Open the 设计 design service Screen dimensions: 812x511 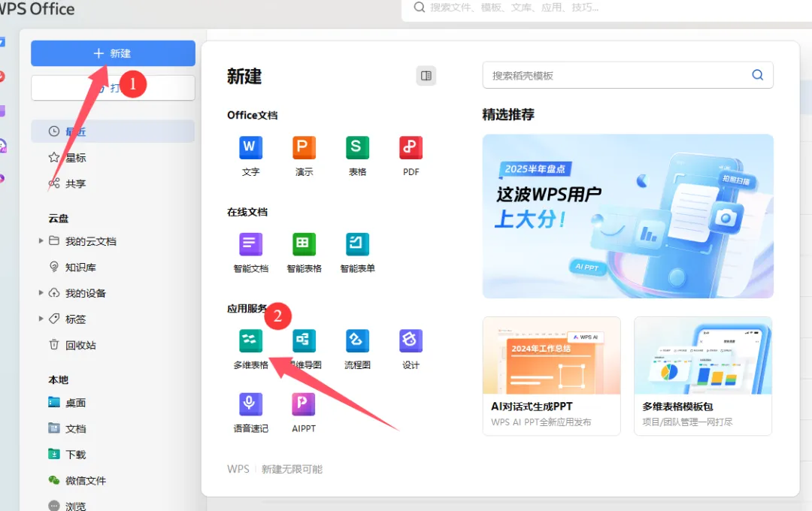click(411, 349)
